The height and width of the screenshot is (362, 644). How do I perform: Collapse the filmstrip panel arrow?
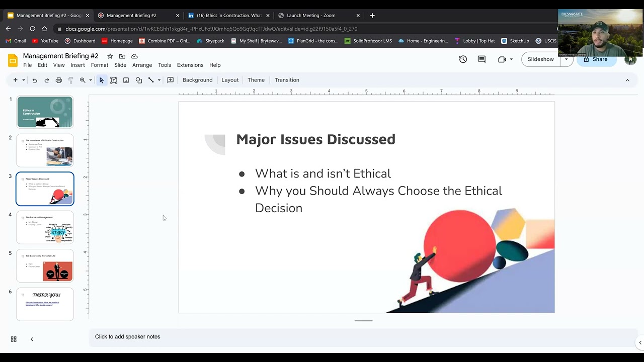coord(32,339)
